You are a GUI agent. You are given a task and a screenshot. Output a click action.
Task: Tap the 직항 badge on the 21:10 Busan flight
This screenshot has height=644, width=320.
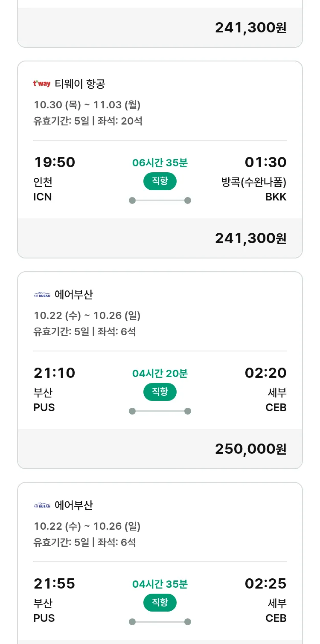point(160,392)
